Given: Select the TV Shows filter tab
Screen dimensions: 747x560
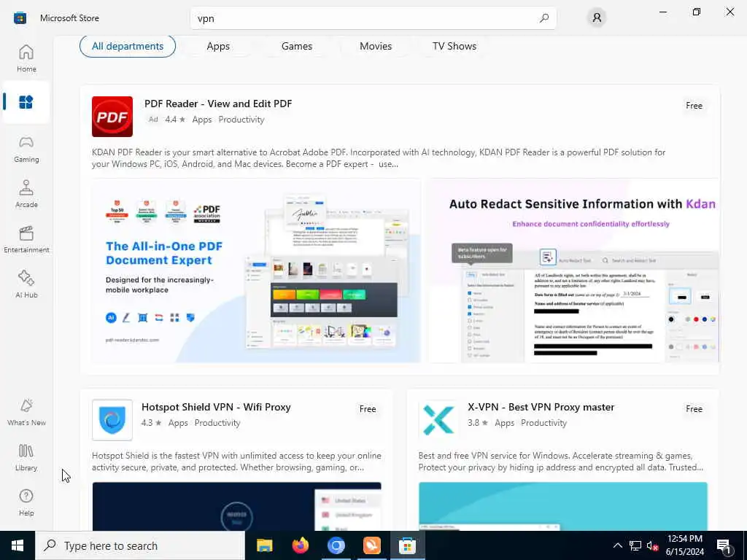Looking at the screenshot, I should [x=454, y=46].
